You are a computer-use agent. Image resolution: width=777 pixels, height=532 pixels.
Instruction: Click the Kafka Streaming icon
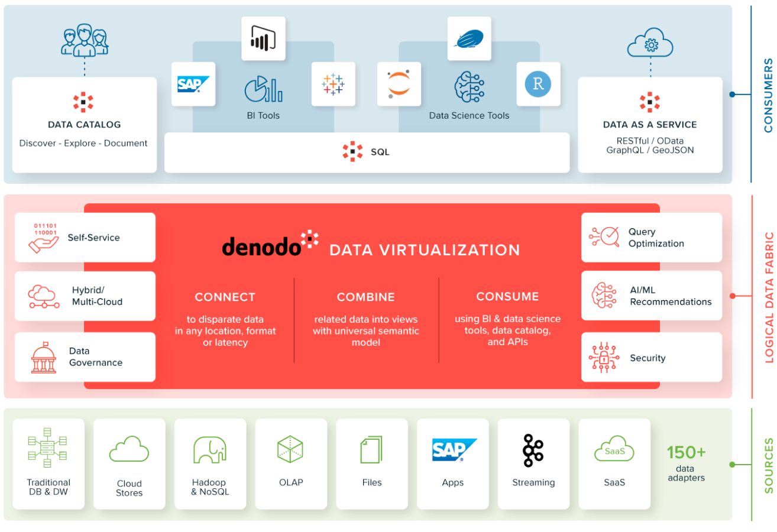point(533,450)
